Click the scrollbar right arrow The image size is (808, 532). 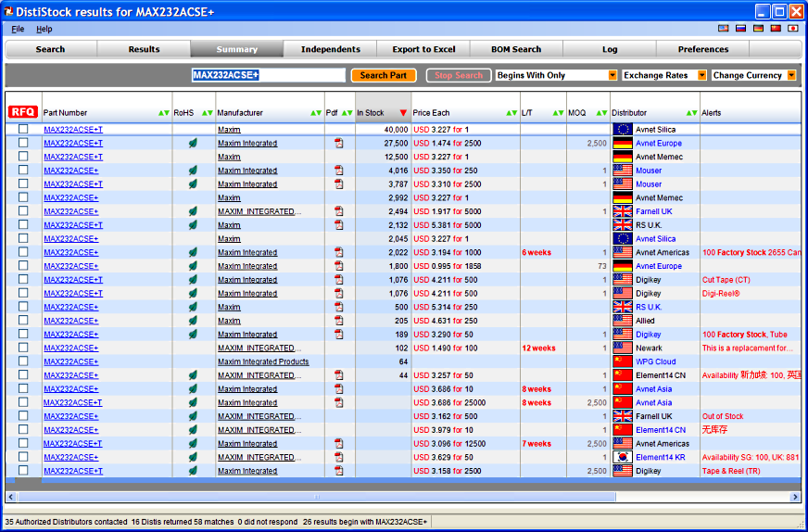click(796, 497)
